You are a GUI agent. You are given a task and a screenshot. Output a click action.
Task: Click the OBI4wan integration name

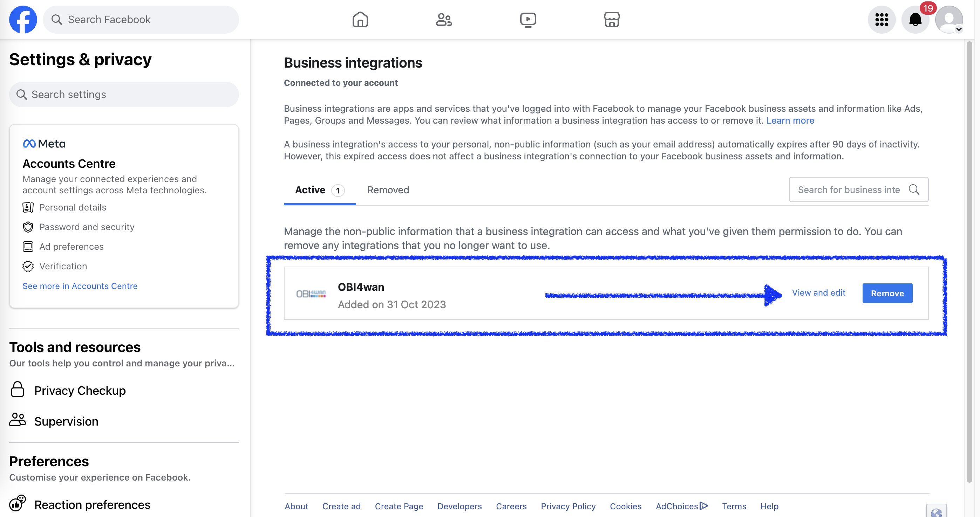tap(361, 287)
